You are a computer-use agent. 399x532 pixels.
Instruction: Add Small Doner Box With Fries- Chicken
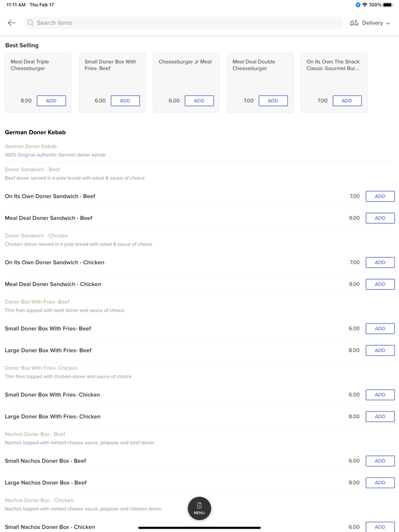pyautogui.click(x=380, y=395)
